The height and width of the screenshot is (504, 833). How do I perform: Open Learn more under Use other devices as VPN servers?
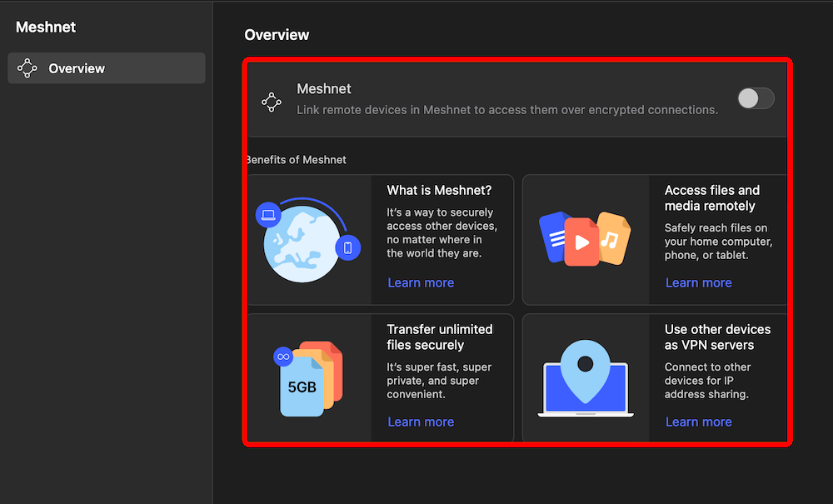coord(699,422)
